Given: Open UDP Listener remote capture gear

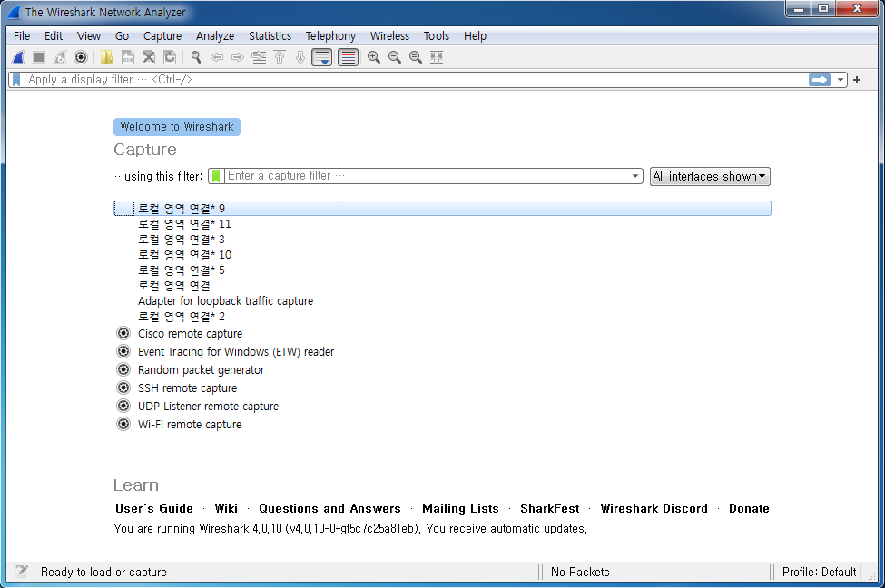Looking at the screenshot, I should tap(123, 406).
